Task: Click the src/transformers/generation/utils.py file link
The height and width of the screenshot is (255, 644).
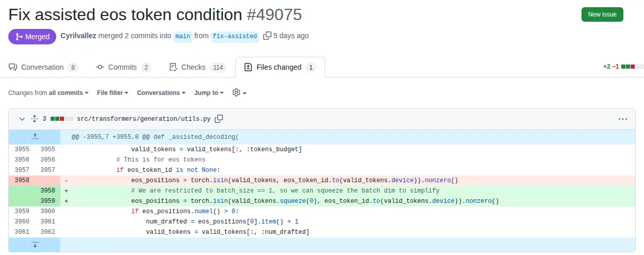Action: pyautogui.click(x=143, y=119)
